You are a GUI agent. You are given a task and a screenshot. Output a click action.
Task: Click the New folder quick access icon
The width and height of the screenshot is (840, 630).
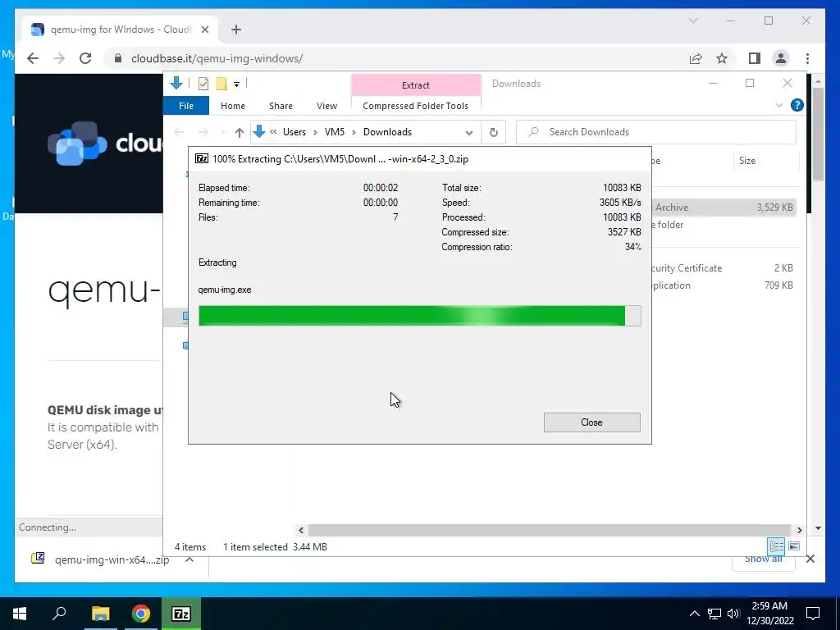tap(221, 84)
